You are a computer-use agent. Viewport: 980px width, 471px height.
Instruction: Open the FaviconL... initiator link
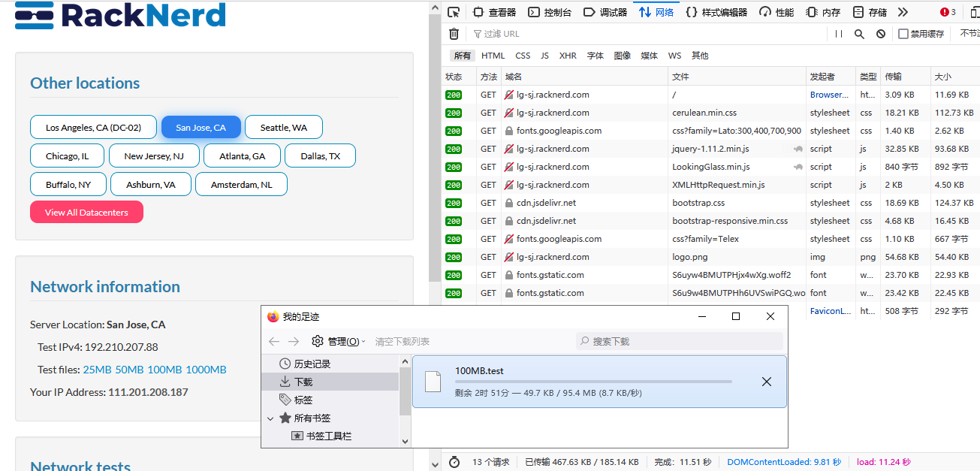point(831,311)
